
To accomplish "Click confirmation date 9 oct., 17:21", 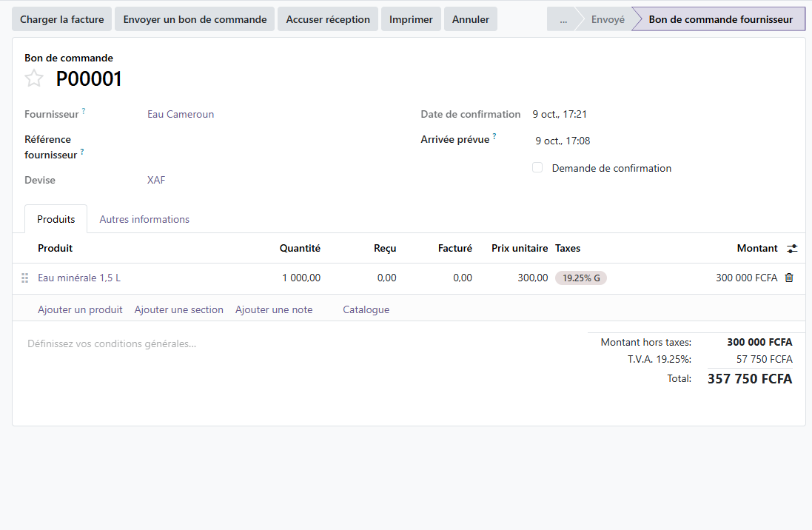I will 560,115.
